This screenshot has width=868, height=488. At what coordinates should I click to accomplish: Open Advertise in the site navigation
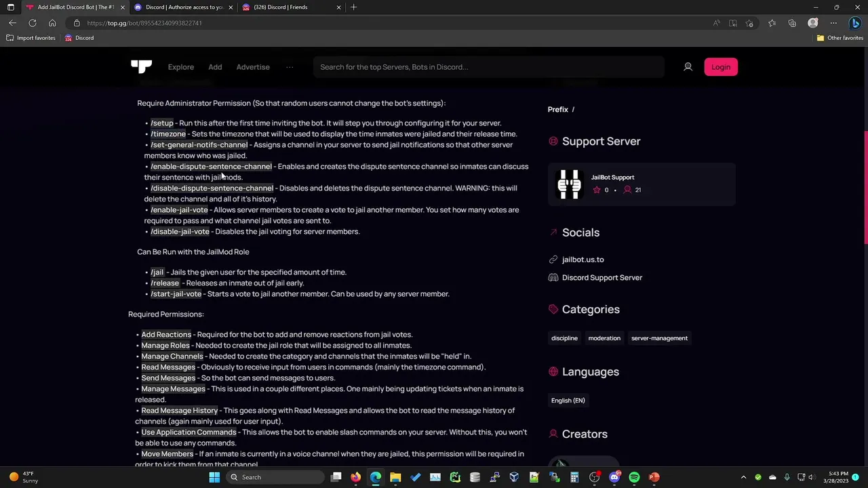click(253, 67)
